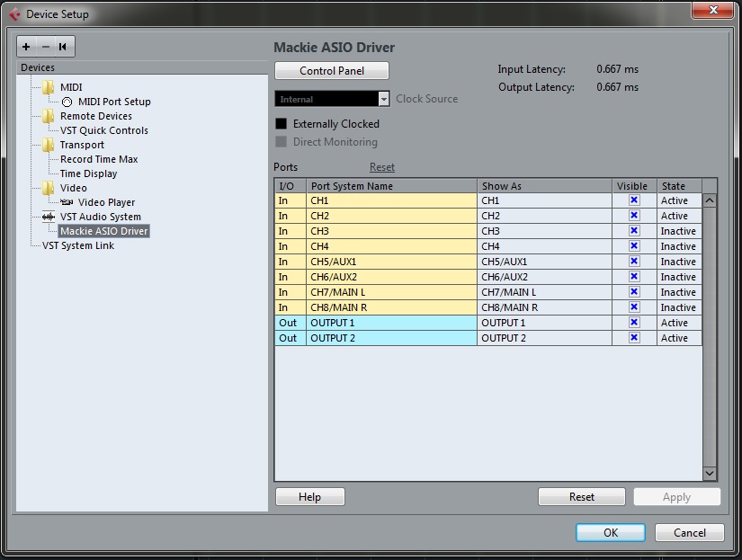This screenshot has height=560, width=742.
Task: Toggle Visible checkbox for CH1
Action: 634,200
